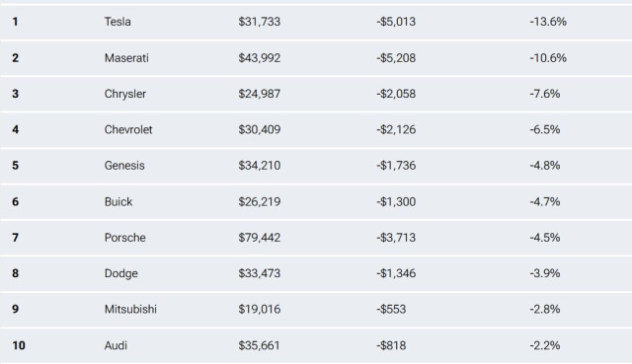Select the Audi brand name
This screenshot has width=632, height=364.
tap(116, 345)
